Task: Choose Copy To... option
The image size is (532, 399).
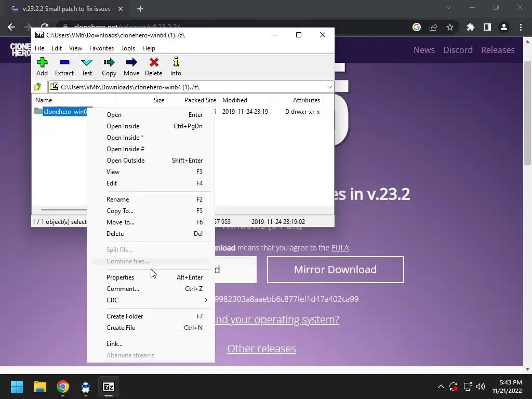Action: point(151,211)
